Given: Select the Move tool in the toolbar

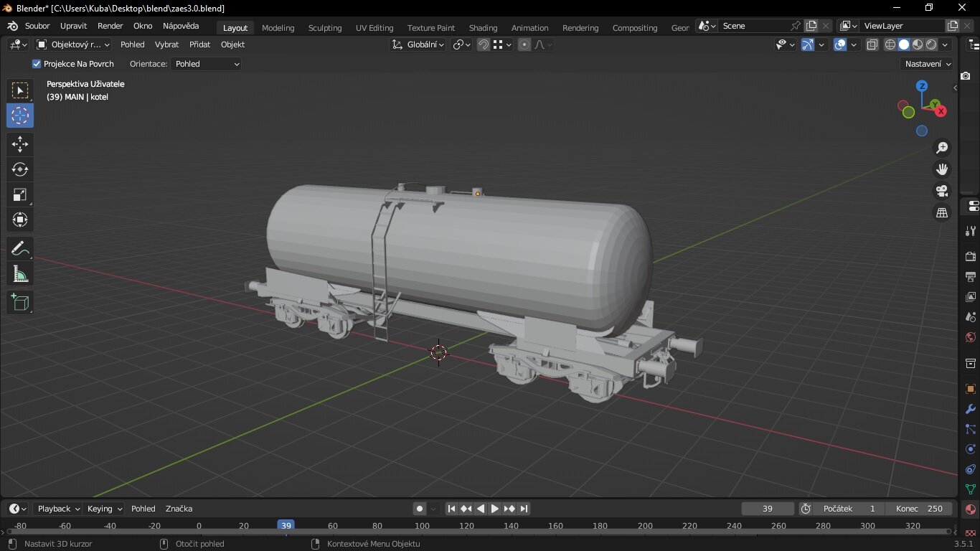Looking at the screenshot, I should [20, 144].
